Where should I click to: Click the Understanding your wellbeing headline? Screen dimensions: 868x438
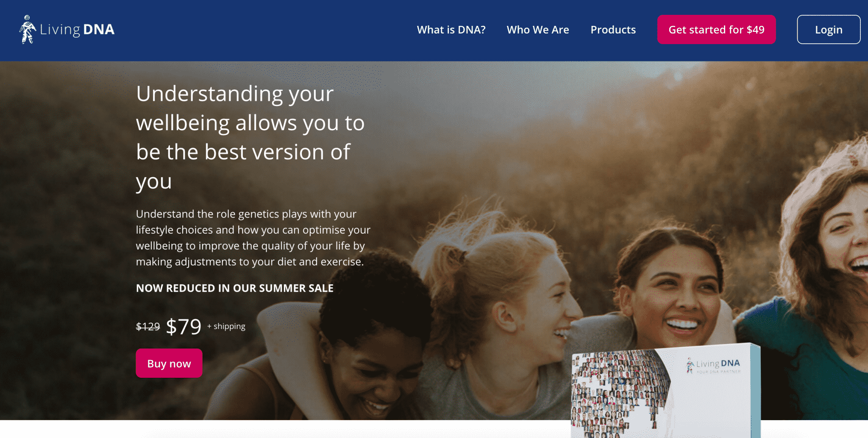tap(250, 137)
